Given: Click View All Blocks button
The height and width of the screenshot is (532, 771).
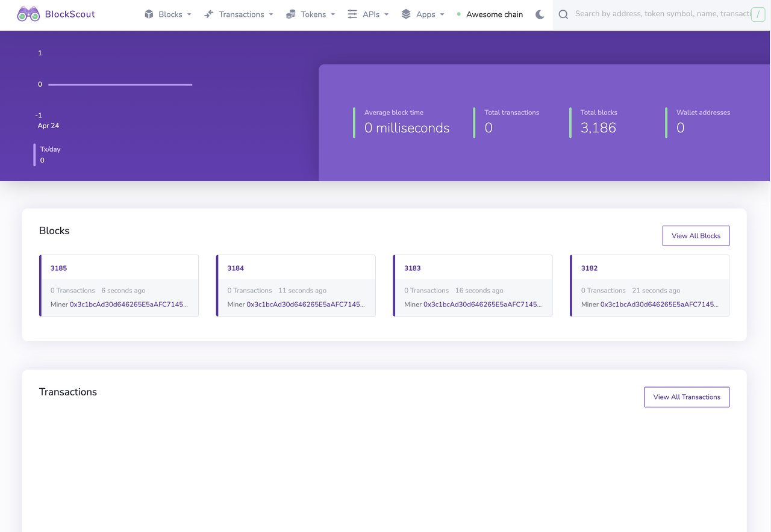Looking at the screenshot, I should [696, 236].
